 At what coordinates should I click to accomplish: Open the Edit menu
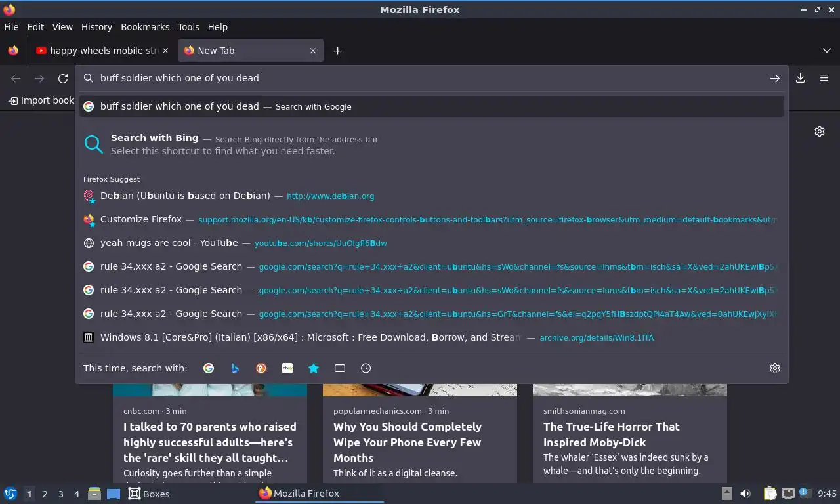point(35,27)
